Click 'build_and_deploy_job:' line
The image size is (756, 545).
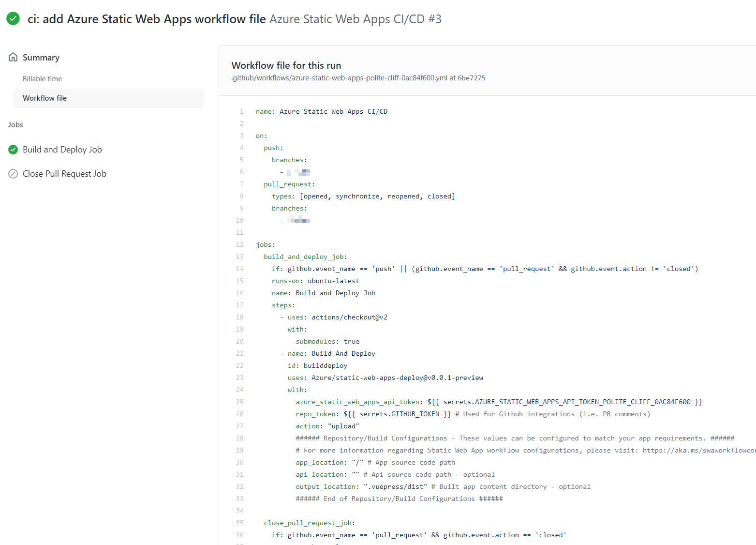tap(305, 257)
